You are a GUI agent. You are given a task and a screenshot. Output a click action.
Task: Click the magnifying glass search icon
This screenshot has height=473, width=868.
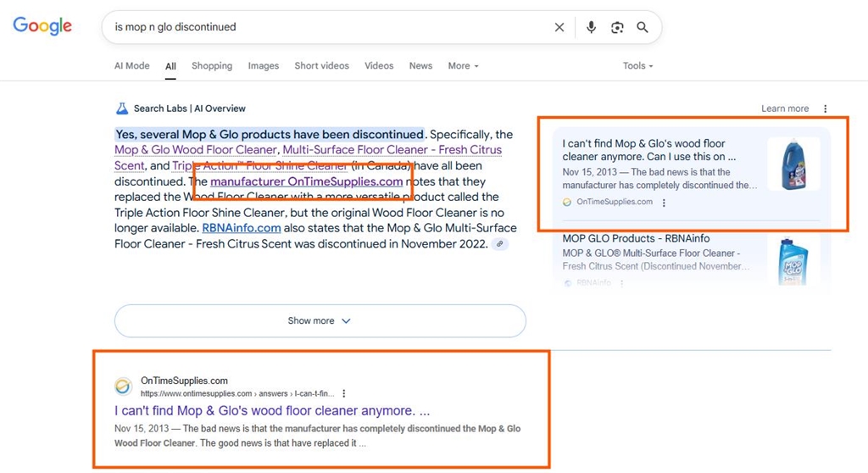coord(643,27)
